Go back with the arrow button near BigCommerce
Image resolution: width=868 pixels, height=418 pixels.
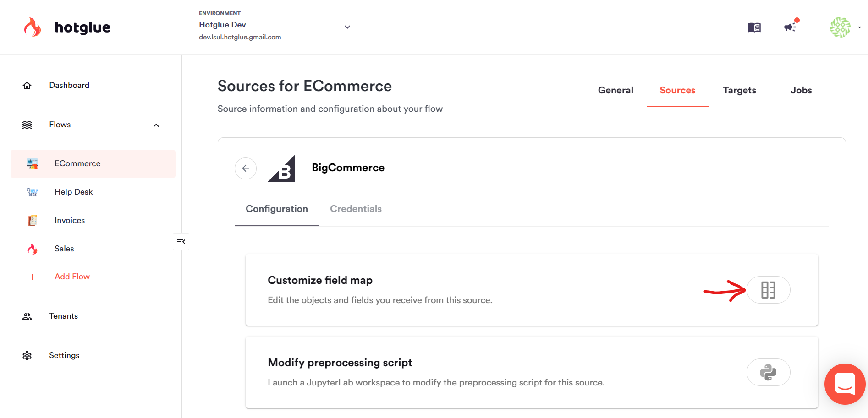[x=246, y=168]
